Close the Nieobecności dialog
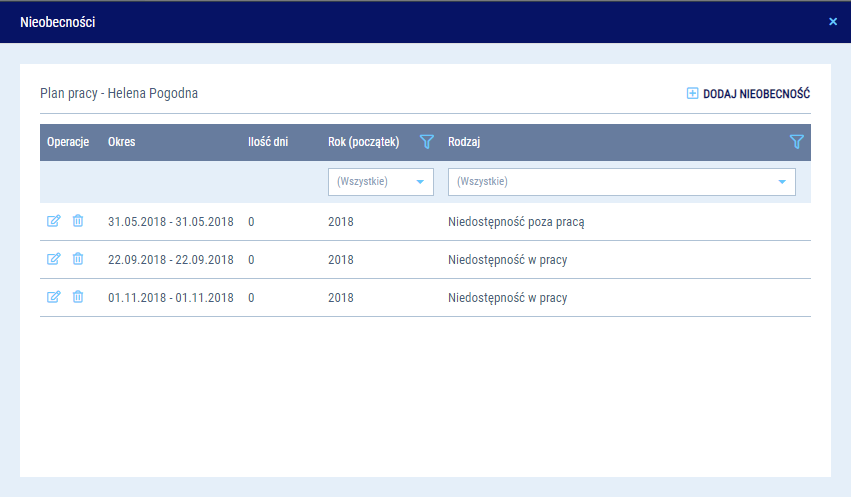This screenshot has height=497, width=851. pos(833,21)
